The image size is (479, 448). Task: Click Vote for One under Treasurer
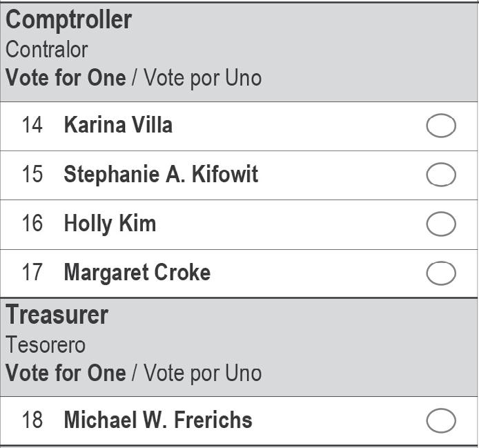[66, 373]
